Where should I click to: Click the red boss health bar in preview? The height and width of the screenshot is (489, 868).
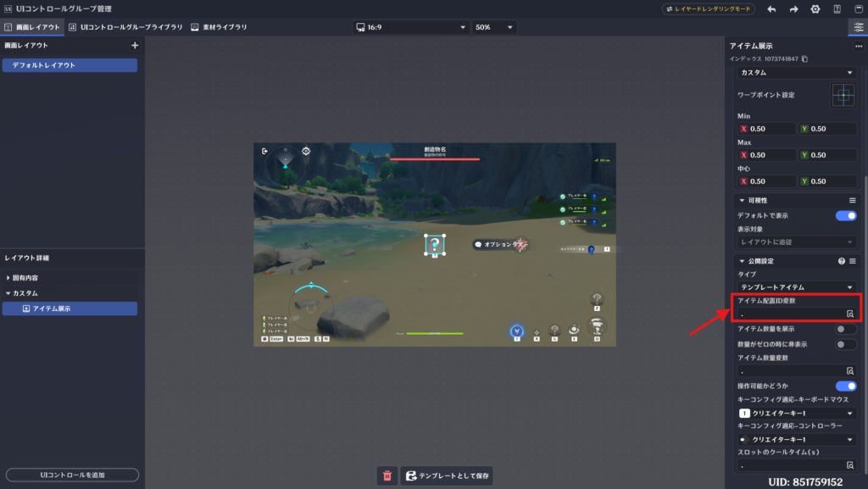coord(435,159)
